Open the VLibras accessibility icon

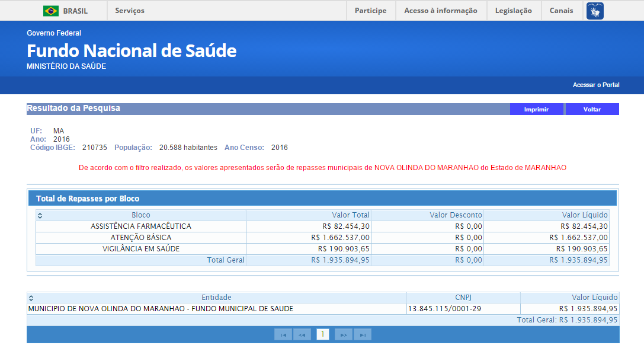pyautogui.click(x=595, y=11)
